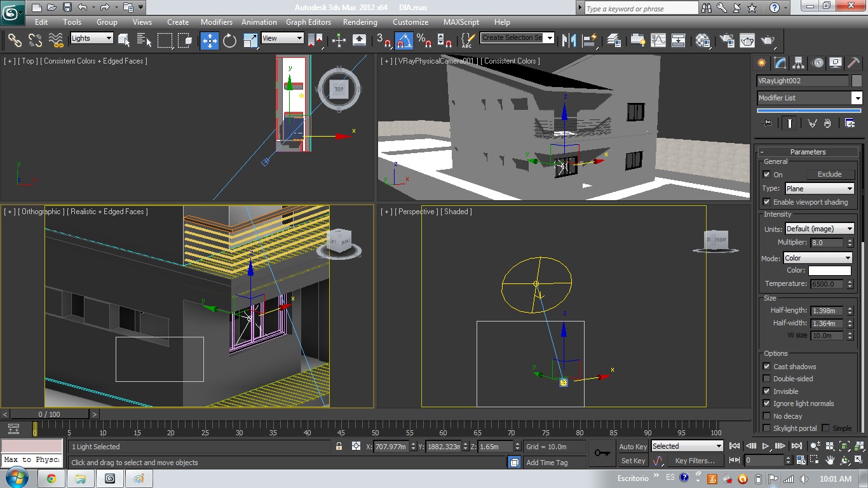Uncheck the Cast shadows option

767,367
